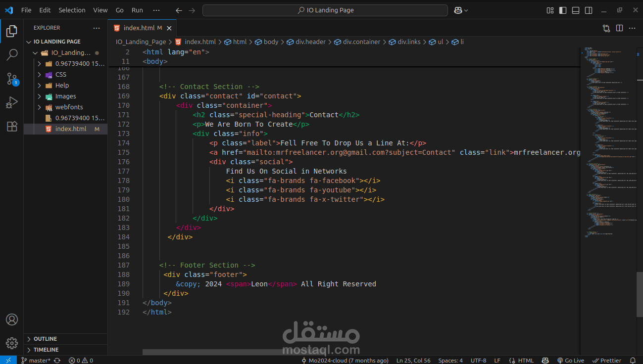Open the Accounts icon
This screenshot has width=643, height=364.
[12, 319]
